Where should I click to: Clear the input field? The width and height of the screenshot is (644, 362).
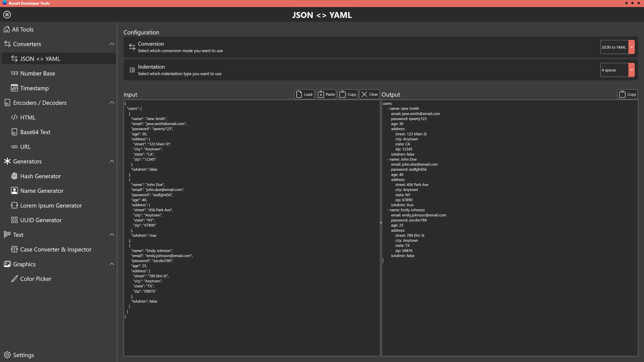pyautogui.click(x=369, y=94)
